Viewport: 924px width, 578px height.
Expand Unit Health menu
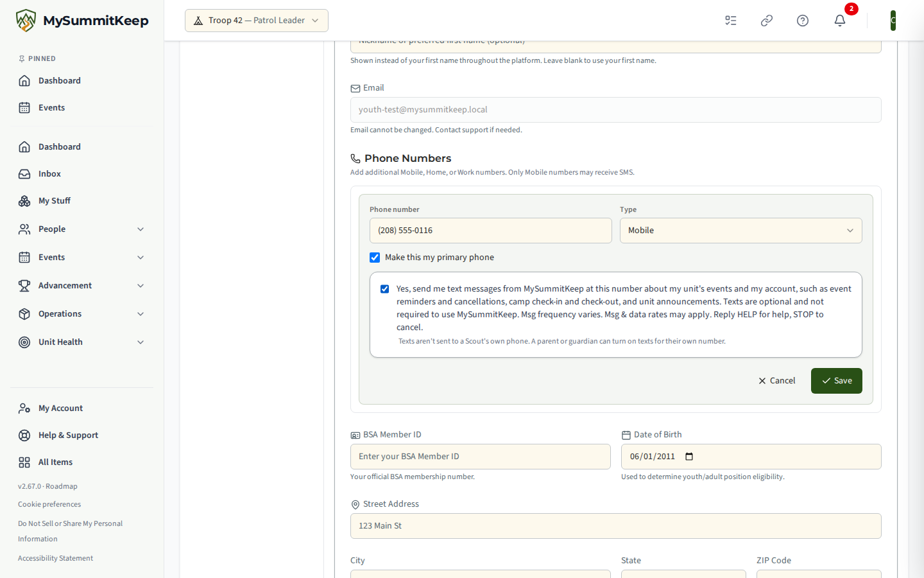pos(82,342)
